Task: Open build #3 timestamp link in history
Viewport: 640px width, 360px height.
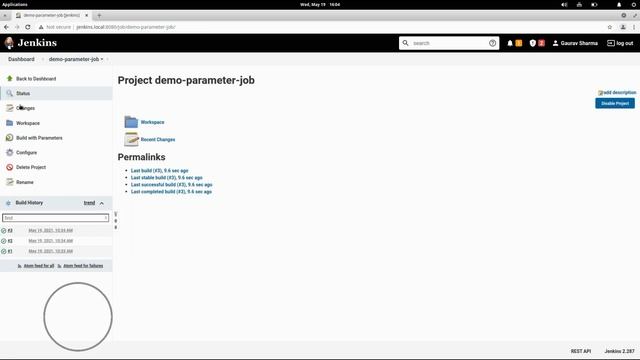Action: pos(51,231)
